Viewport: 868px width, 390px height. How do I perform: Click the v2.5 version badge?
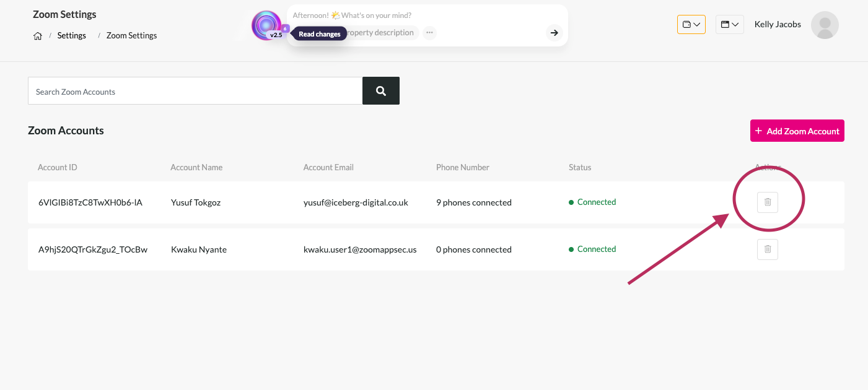pyautogui.click(x=276, y=35)
